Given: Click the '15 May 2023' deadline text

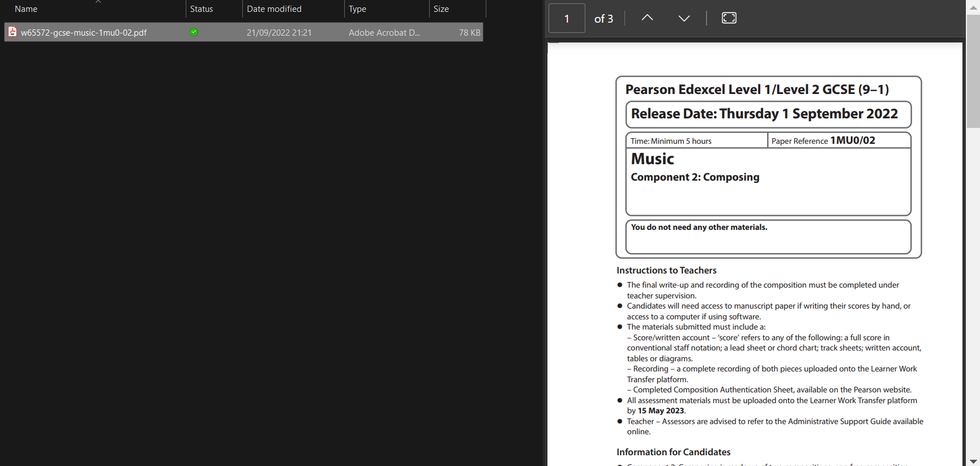Looking at the screenshot, I should (x=661, y=411).
